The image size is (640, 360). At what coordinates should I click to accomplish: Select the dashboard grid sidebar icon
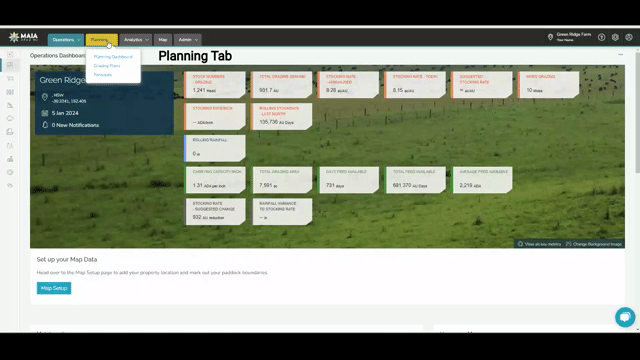click(10, 65)
